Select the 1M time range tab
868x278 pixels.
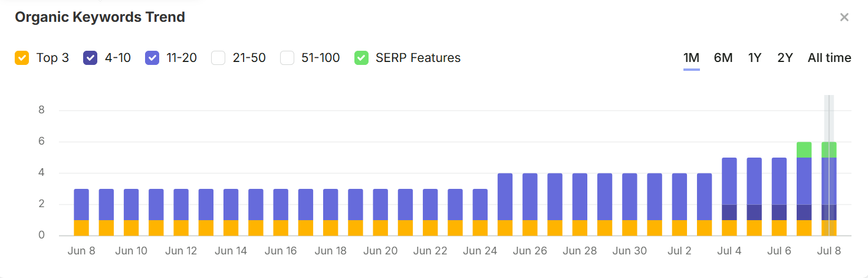click(x=691, y=58)
